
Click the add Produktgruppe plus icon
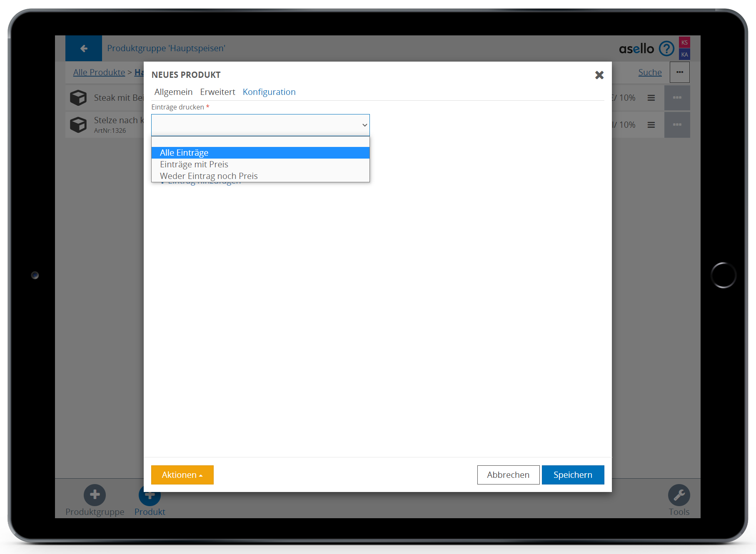pos(95,495)
